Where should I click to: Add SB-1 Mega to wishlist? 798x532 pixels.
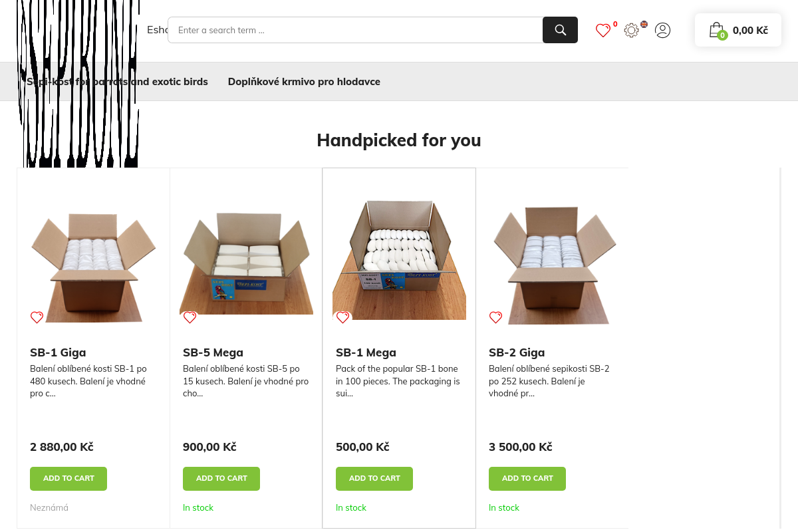click(343, 317)
